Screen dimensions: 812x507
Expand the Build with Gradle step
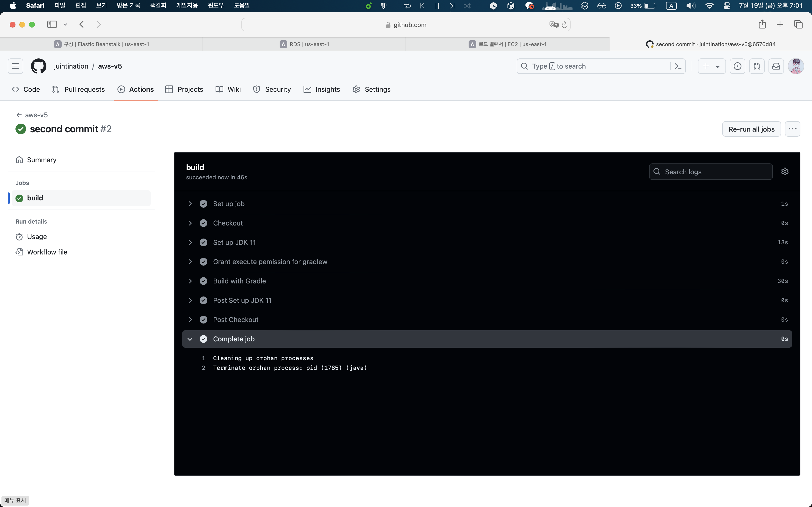tap(190, 281)
